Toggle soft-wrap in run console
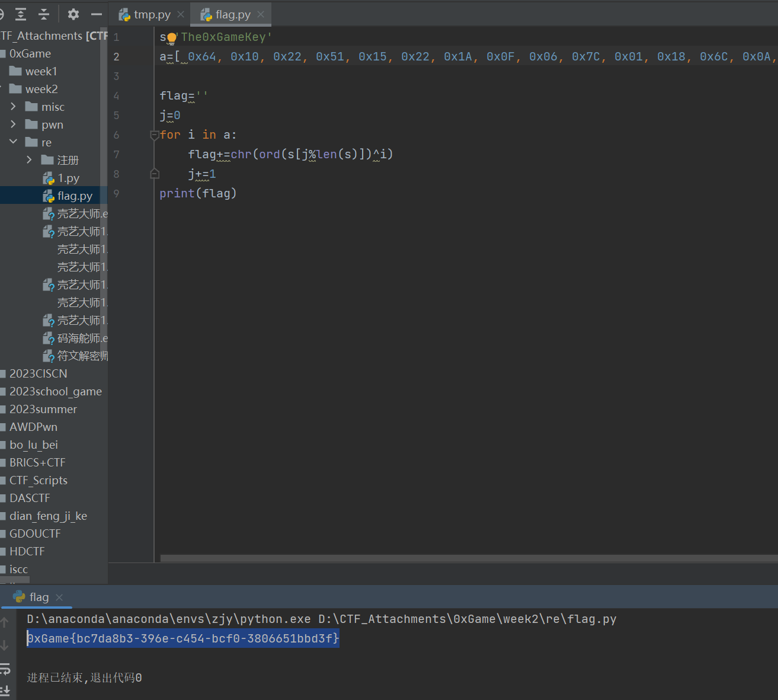Screen dimensions: 778x700 [x=5, y=669]
